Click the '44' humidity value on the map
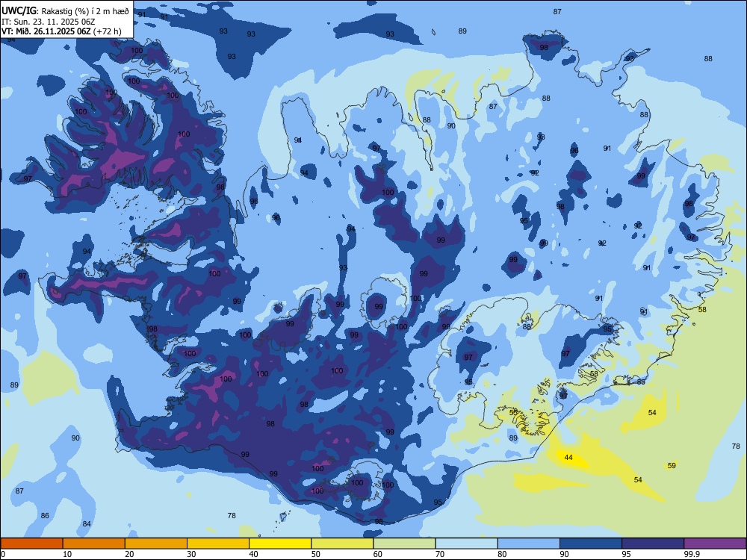The width and height of the screenshot is (747, 560). 568,458
